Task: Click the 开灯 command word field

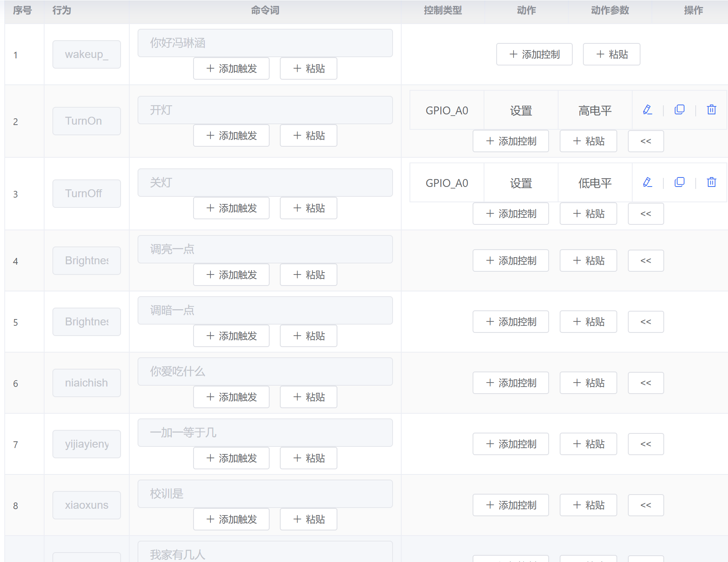Action: (x=265, y=110)
